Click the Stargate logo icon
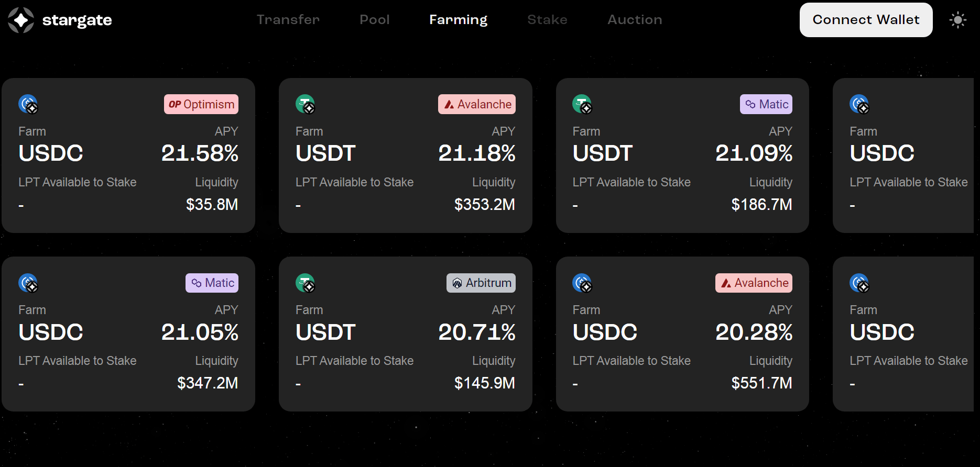The height and width of the screenshot is (467, 980). (21, 19)
